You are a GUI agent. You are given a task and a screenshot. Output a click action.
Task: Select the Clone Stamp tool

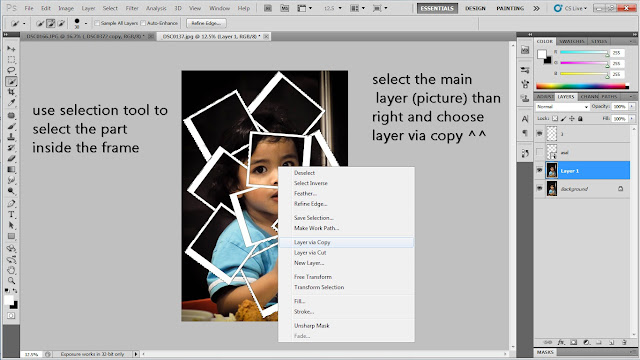click(x=11, y=137)
